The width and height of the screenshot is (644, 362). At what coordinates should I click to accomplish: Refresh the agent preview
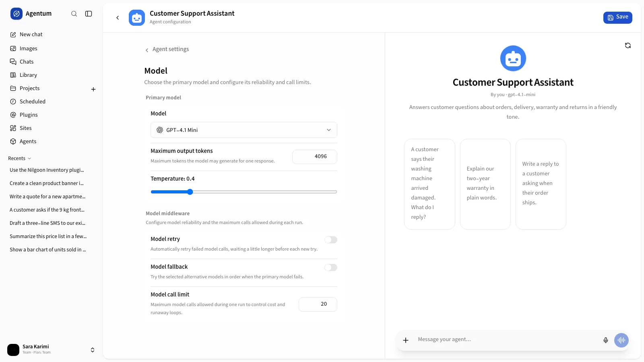tap(628, 45)
